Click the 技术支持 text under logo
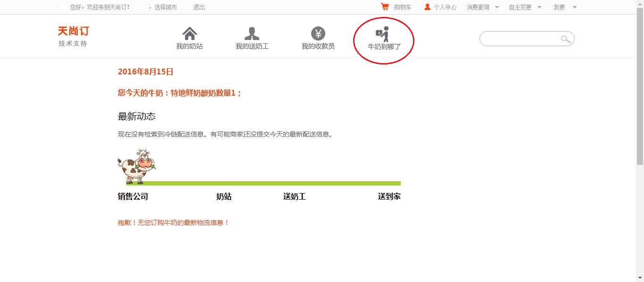 click(x=73, y=43)
